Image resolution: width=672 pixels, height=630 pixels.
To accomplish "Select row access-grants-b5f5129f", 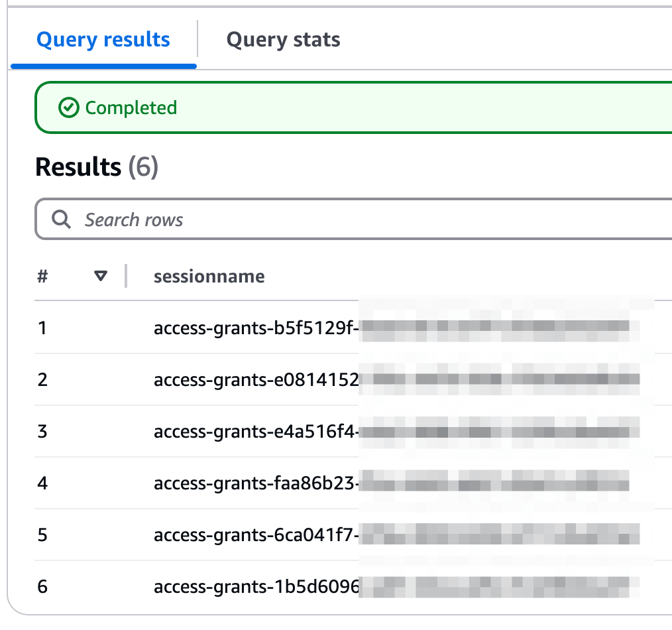I will coord(353,328).
